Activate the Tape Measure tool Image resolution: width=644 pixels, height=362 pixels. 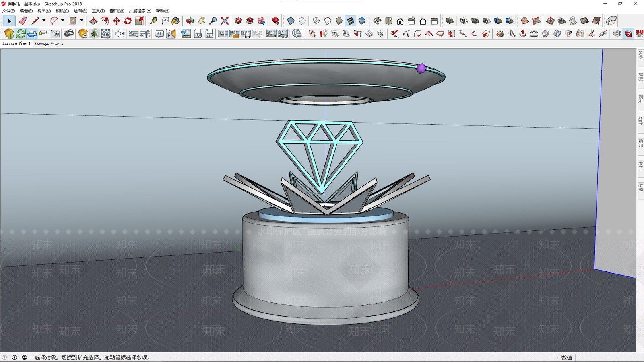point(153,21)
